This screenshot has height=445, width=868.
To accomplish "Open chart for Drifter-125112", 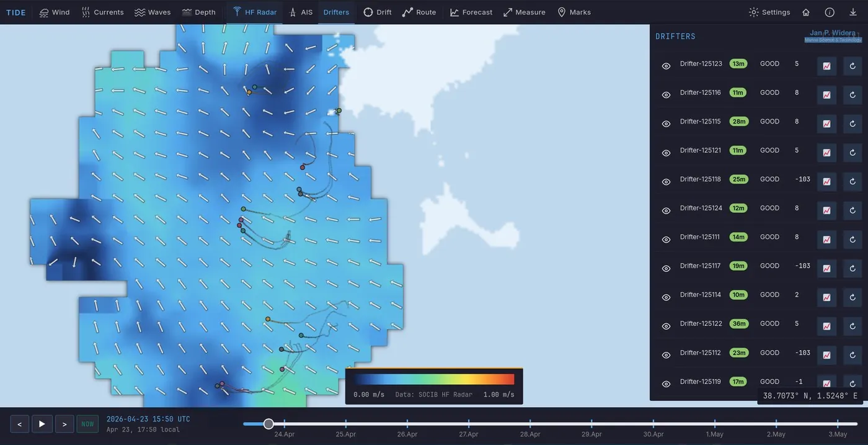I will (826, 355).
